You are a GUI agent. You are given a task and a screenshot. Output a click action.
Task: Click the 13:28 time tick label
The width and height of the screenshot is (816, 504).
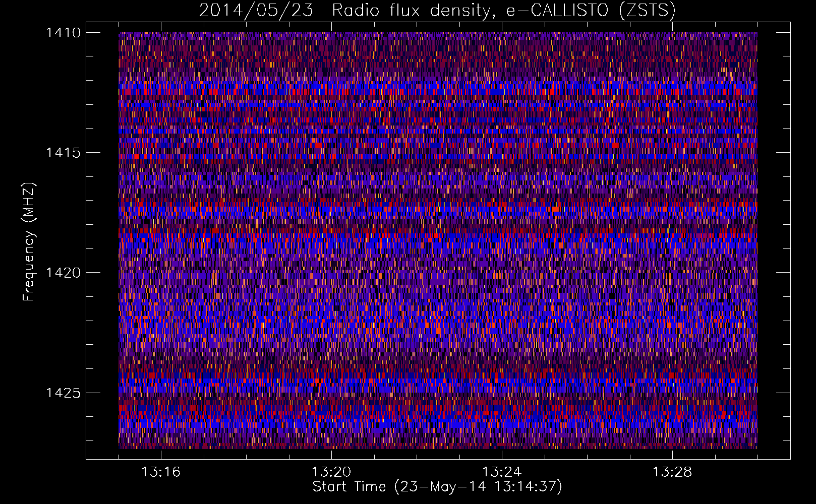point(672,472)
